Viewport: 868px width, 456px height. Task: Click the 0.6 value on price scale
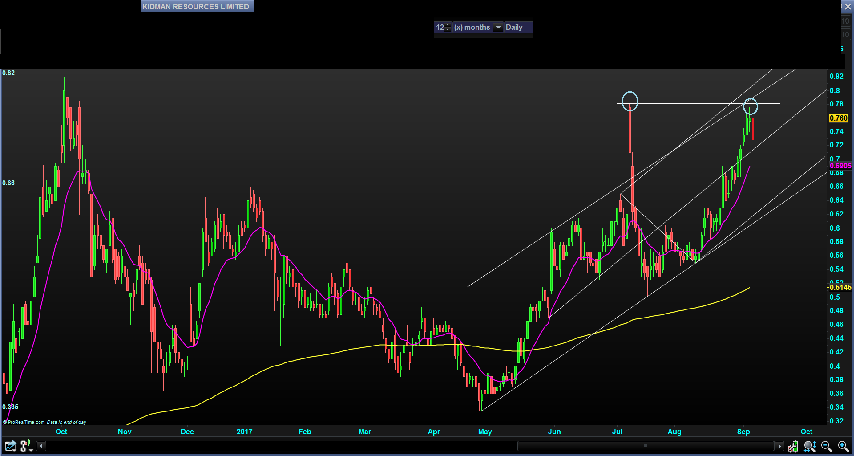[x=835, y=228]
